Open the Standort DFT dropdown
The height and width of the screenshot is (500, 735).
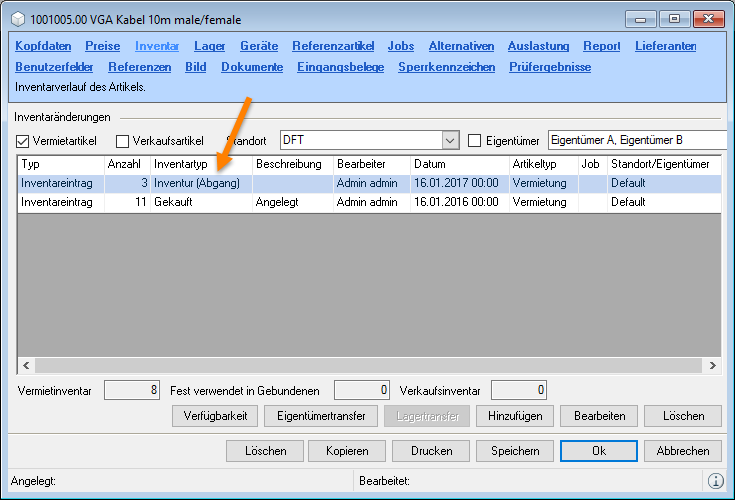point(449,141)
